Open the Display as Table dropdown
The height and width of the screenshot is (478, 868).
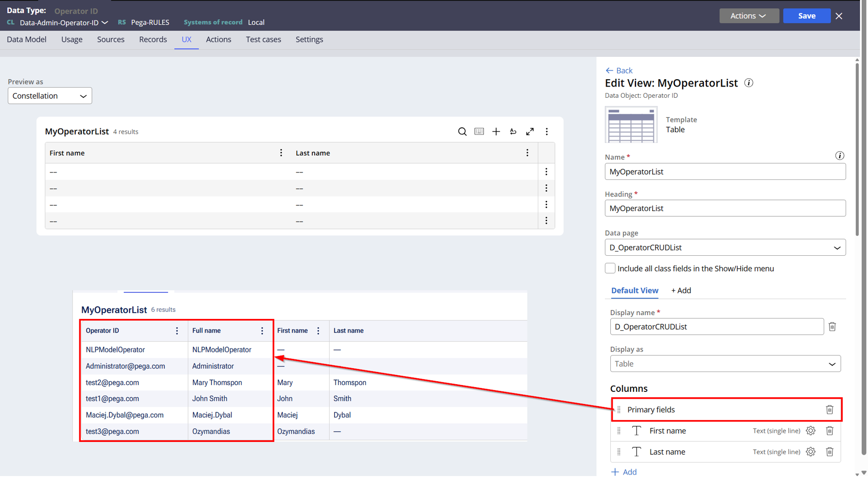point(725,363)
